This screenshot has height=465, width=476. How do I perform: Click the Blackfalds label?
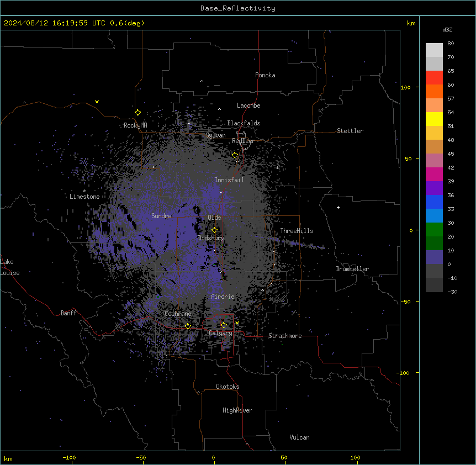[244, 123]
